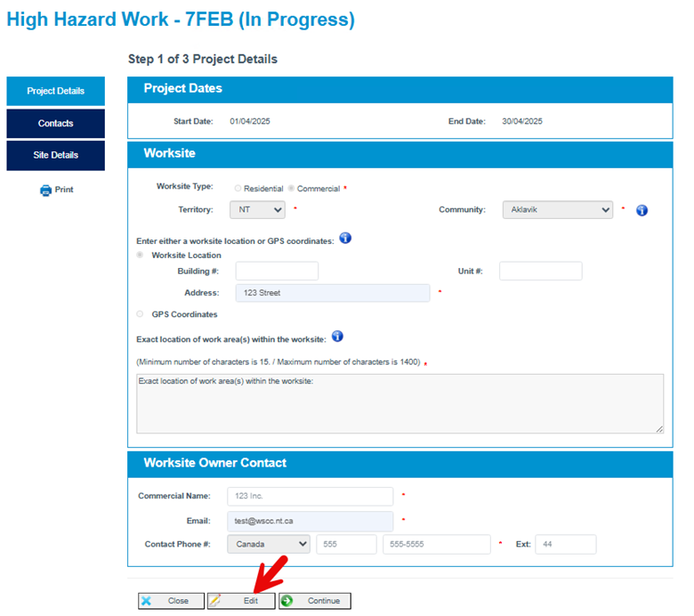Click the Print printer icon
Image resolution: width=694 pixels, height=616 pixels.
[x=46, y=190]
